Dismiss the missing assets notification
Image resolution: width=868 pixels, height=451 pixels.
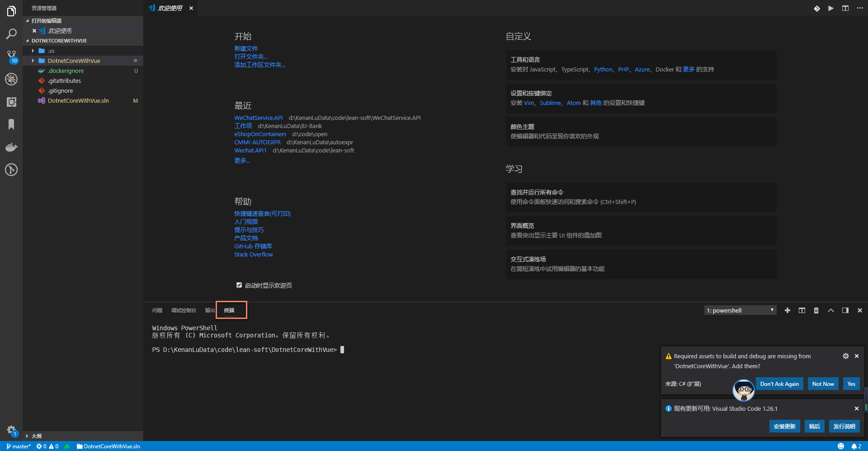point(857,356)
